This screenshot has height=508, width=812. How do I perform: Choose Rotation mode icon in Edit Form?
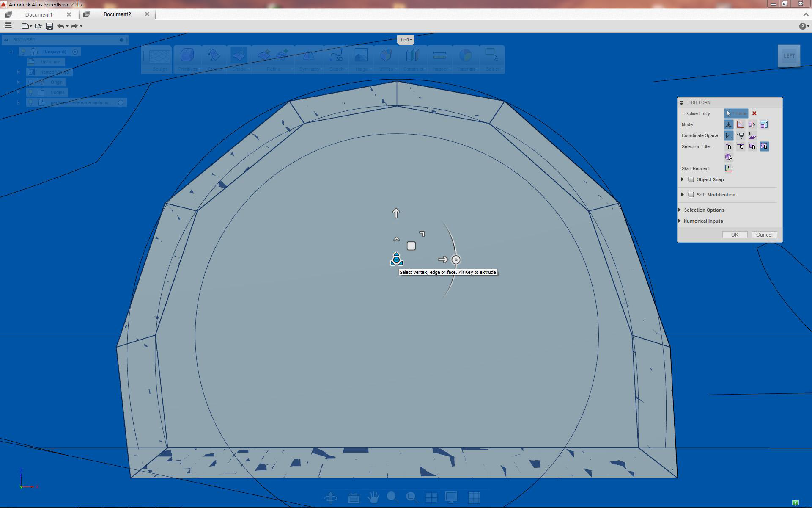[x=752, y=124]
